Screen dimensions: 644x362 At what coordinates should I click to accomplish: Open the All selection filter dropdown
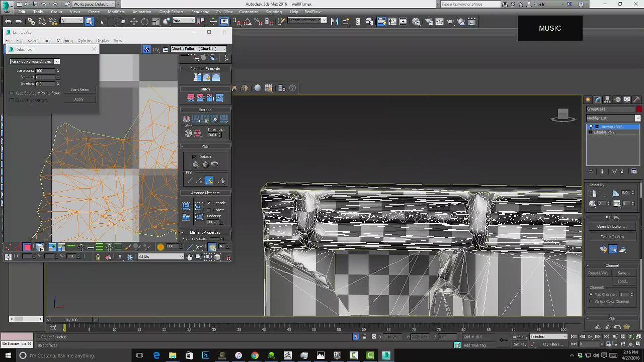[x=72, y=21]
